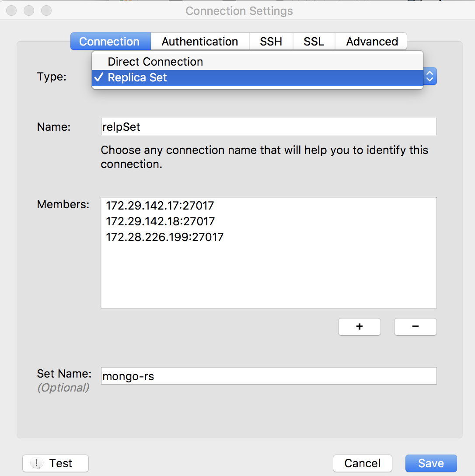The width and height of the screenshot is (475, 476).
Task: Select Direct Connection from the Type menu
Action: click(155, 62)
